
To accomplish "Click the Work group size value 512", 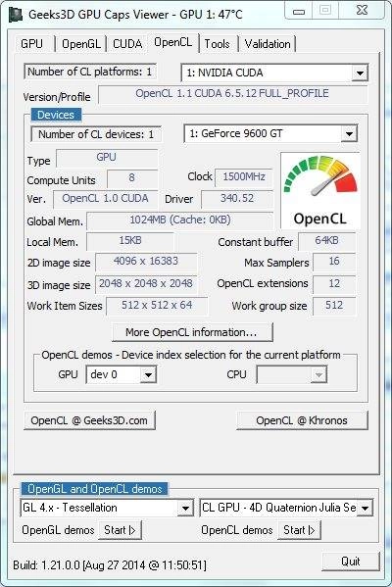I will coord(334,306).
